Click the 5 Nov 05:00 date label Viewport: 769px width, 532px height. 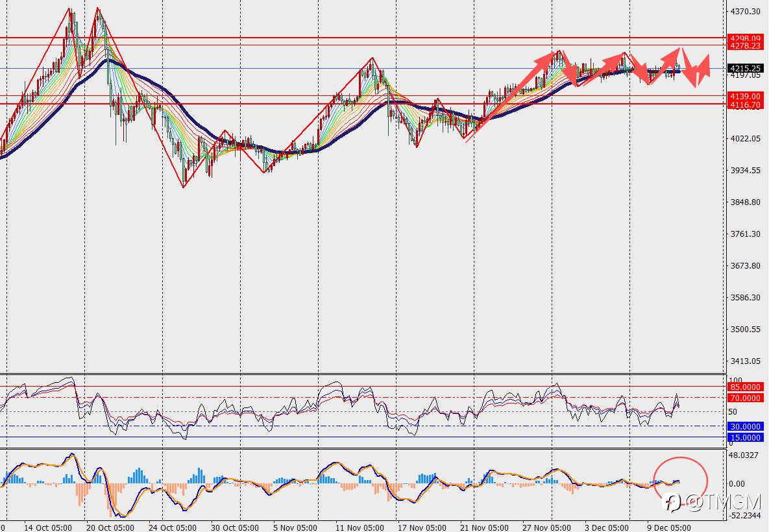[x=295, y=527]
